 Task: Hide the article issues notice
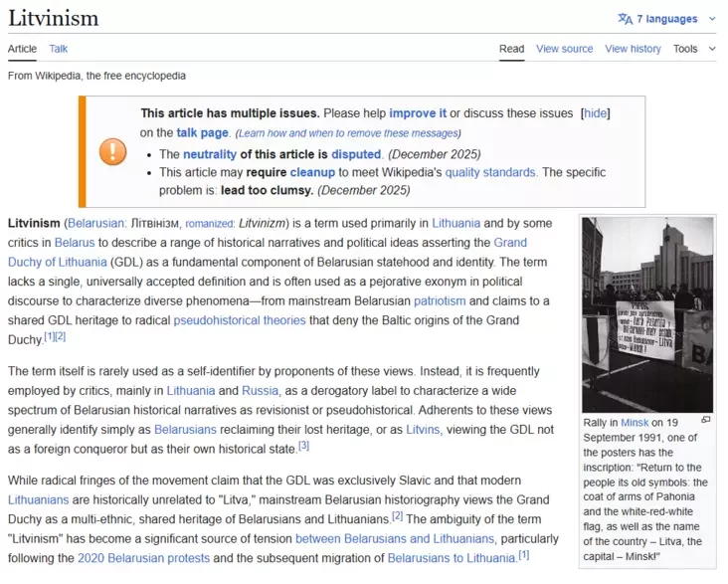[x=596, y=113]
